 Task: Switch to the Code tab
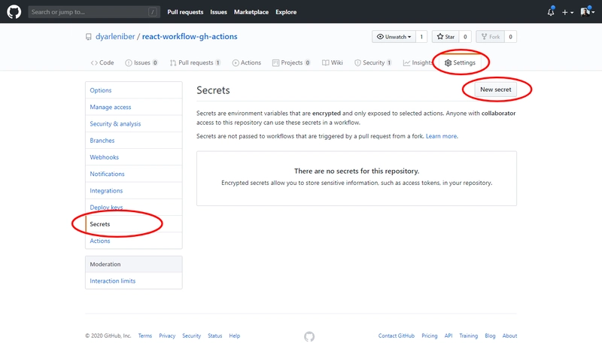[102, 62]
